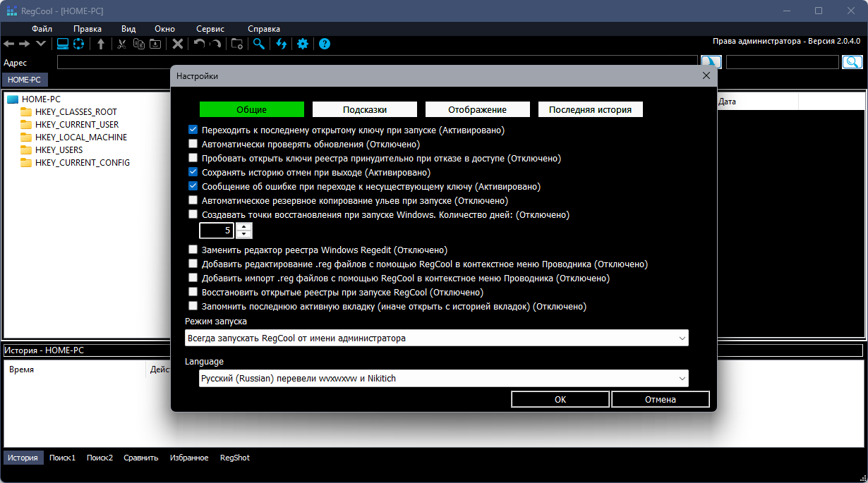Click the scissors Cut icon

(x=121, y=44)
